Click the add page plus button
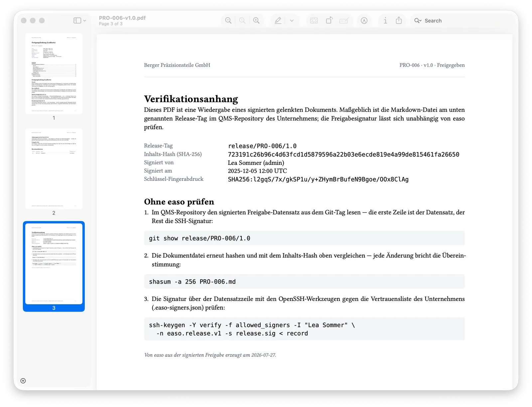532x407 pixels. coord(23,381)
